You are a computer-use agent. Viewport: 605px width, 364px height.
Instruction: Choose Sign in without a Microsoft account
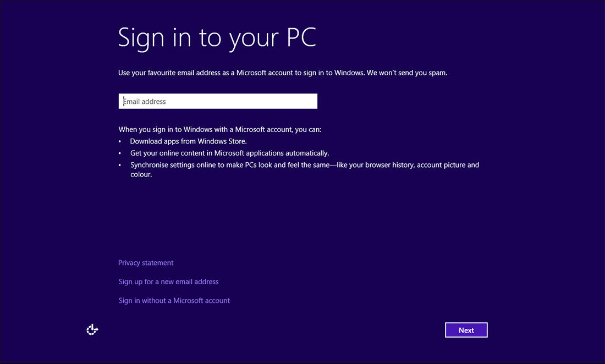[x=174, y=300]
